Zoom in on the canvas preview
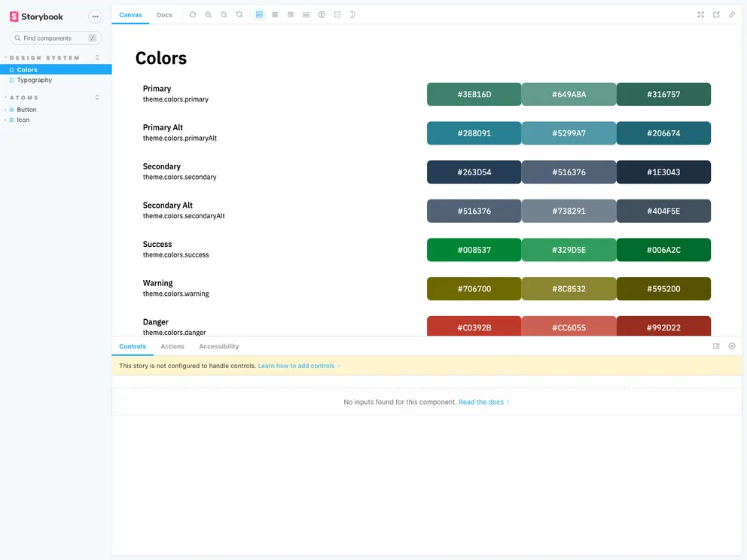 (x=209, y=15)
